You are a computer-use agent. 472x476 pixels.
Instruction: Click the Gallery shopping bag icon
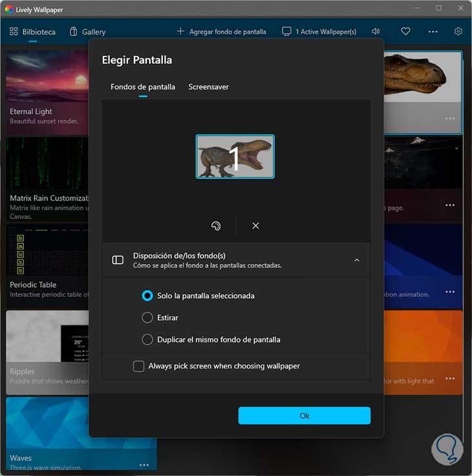[74, 31]
